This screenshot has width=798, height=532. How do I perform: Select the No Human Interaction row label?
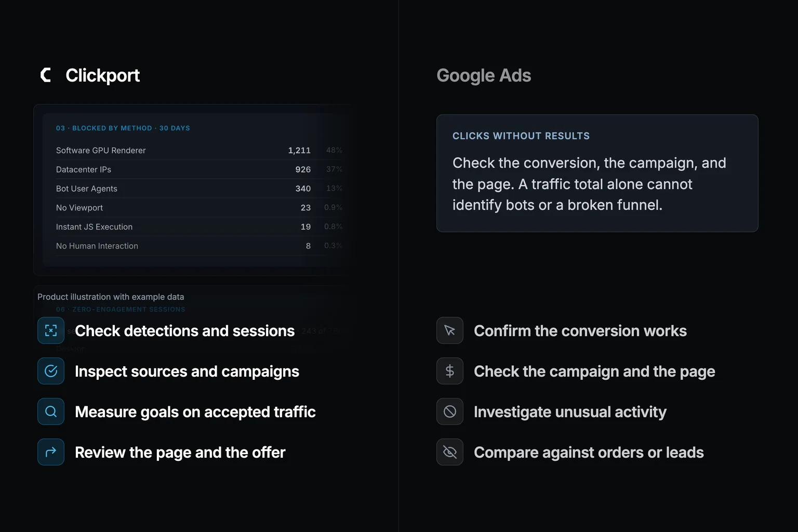97,246
